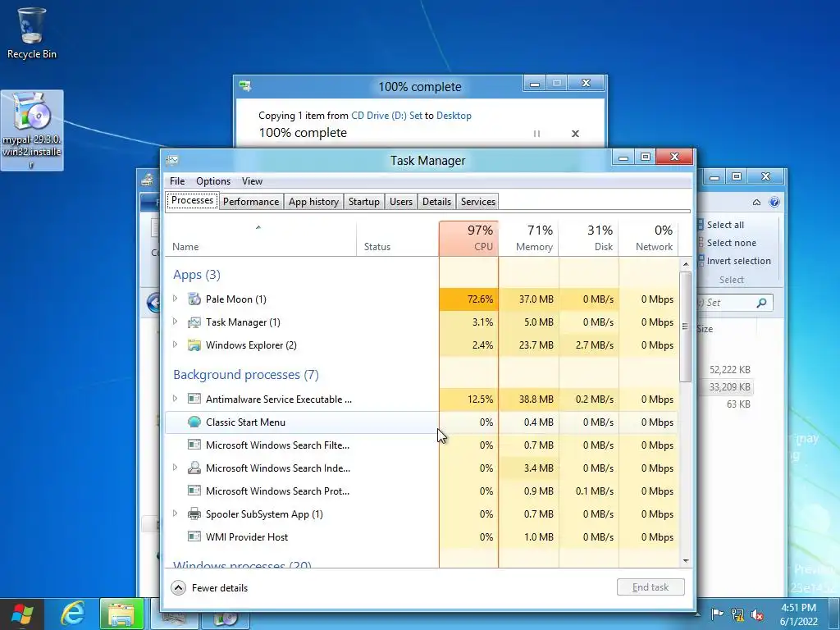Collapse the Explorer ribbon with the chevron
840x630 pixels.
click(x=756, y=203)
